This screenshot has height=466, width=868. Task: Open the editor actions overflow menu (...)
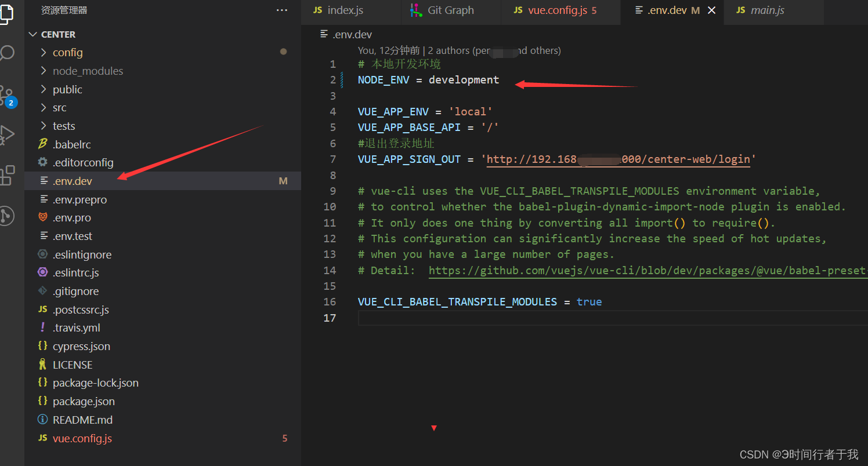tap(282, 10)
